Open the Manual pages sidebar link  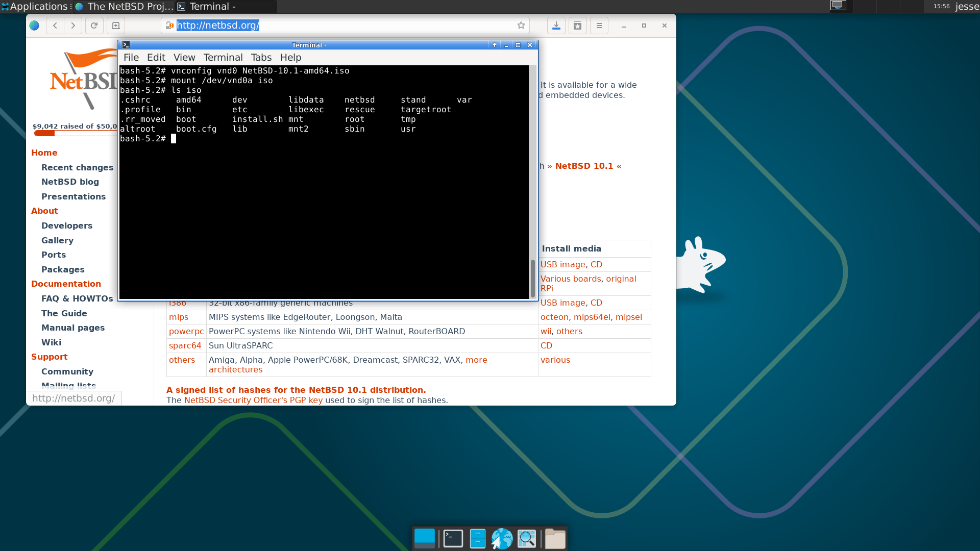click(73, 328)
